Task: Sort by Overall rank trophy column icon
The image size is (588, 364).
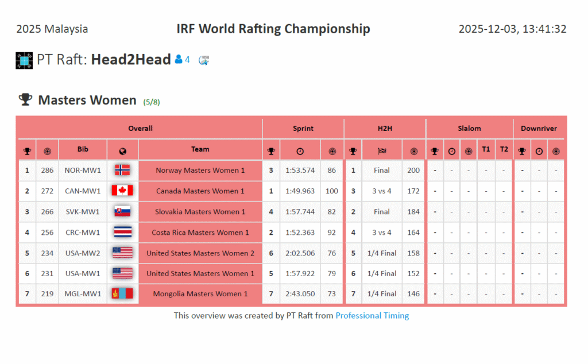Action: [x=27, y=152]
